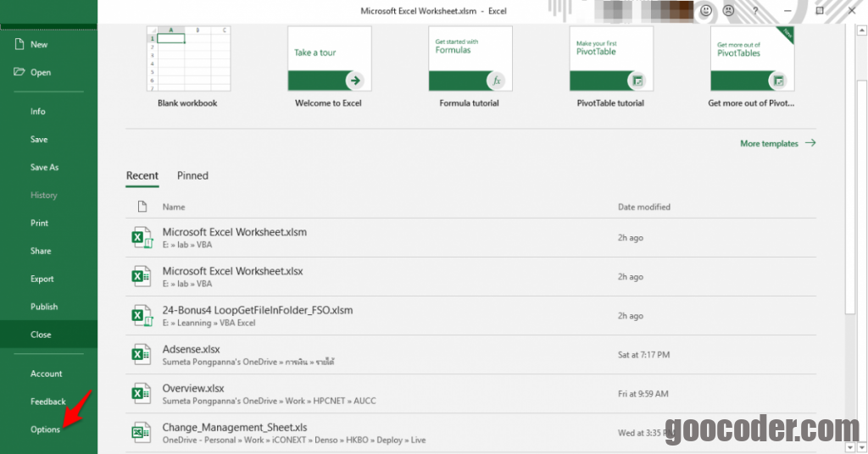868x454 pixels.
Task: Select the History menu item
Action: pyautogui.click(x=48, y=195)
